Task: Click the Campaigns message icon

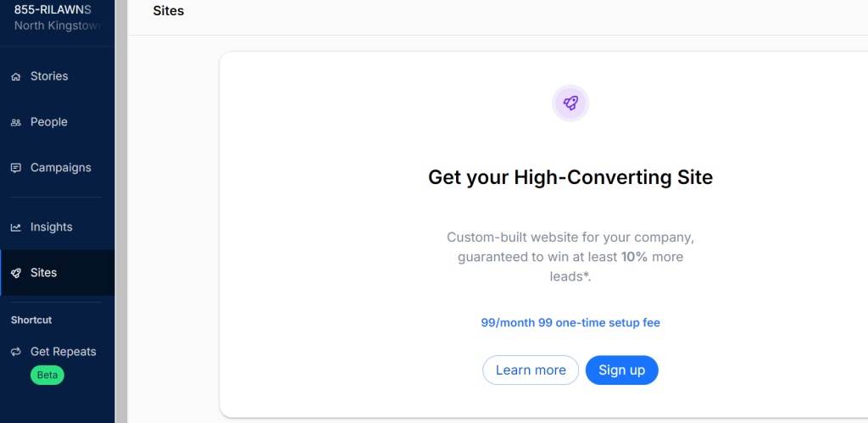Action: 15,168
